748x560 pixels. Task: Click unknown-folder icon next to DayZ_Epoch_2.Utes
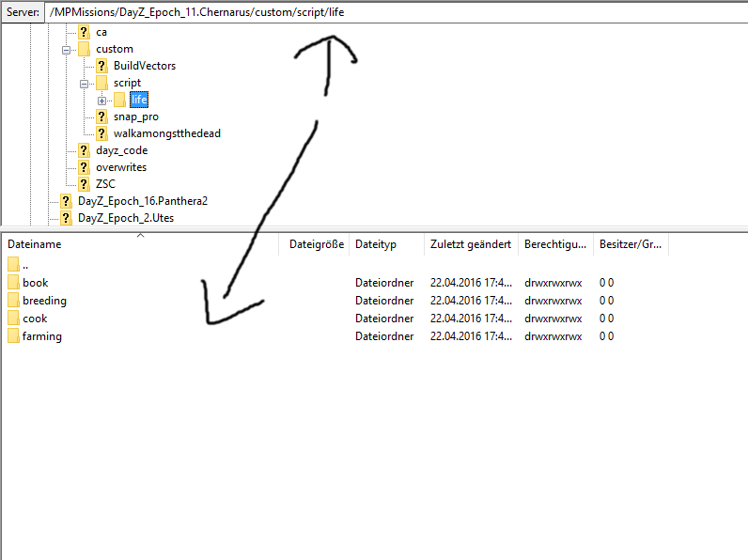click(x=66, y=218)
